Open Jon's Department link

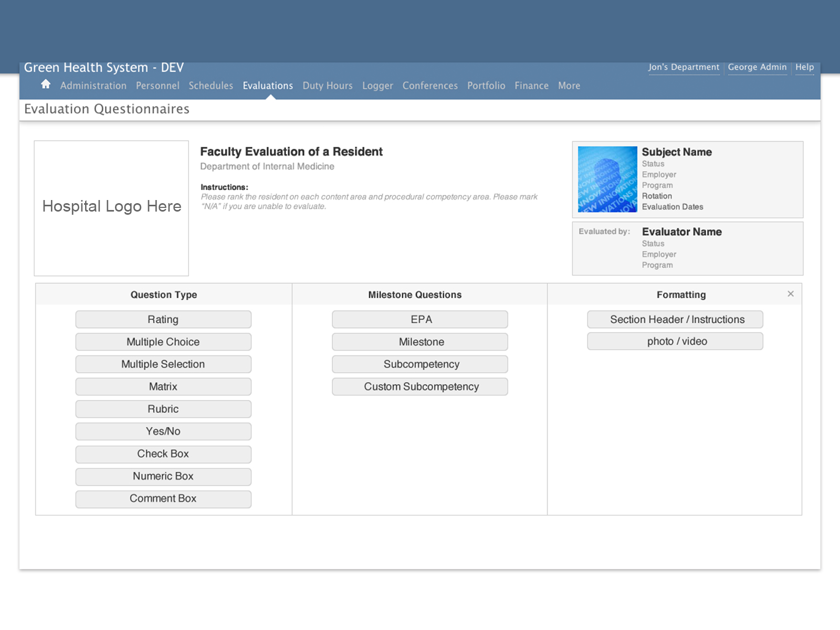pyautogui.click(x=684, y=67)
